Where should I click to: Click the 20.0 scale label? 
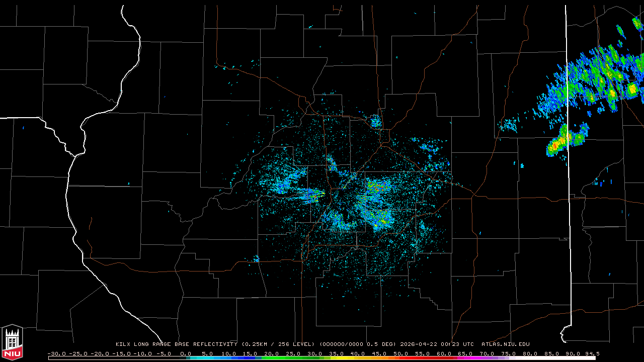click(272, 353)
